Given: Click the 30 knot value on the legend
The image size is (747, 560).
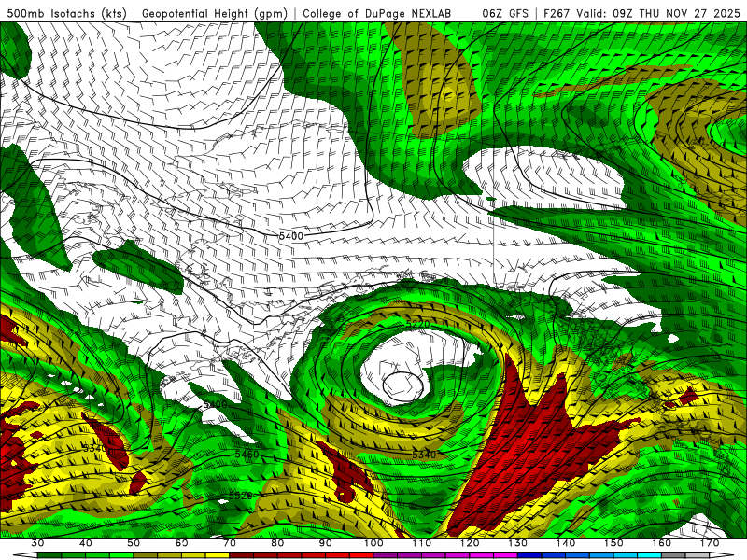Looking at the screenshot, I should [37, 543].
